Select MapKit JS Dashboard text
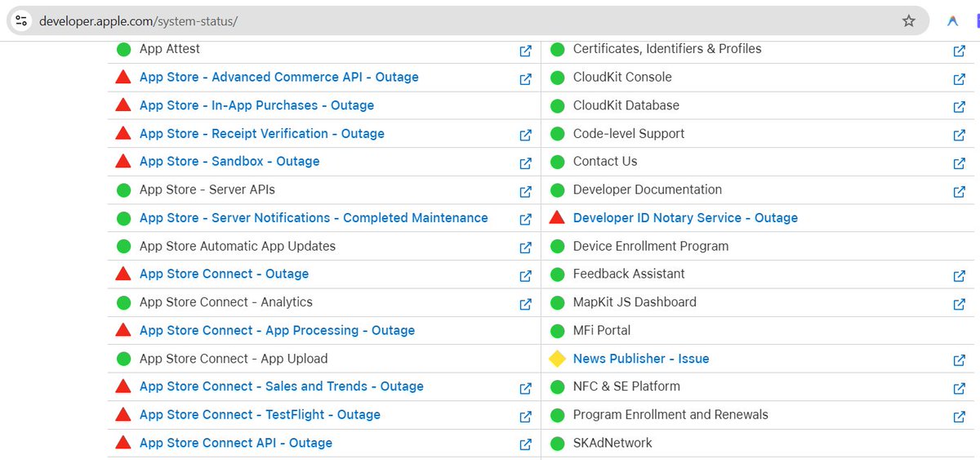Screen dimensions: 980x460 click(x=635, y=302)
